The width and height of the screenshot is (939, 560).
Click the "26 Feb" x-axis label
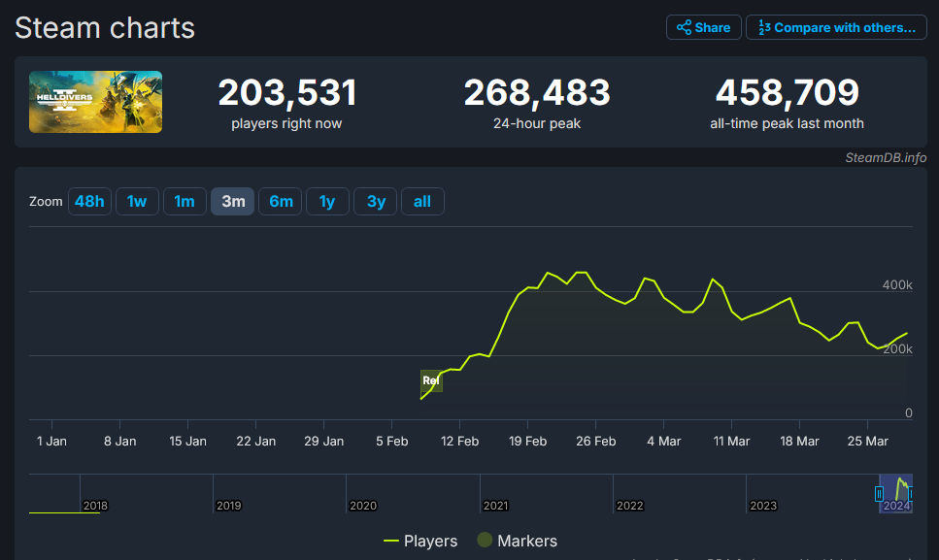(x=596, y=441)
